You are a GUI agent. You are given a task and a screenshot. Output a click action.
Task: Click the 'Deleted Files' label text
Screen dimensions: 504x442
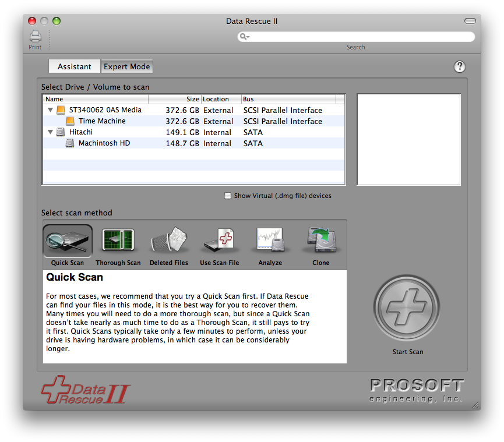[169, 263]
